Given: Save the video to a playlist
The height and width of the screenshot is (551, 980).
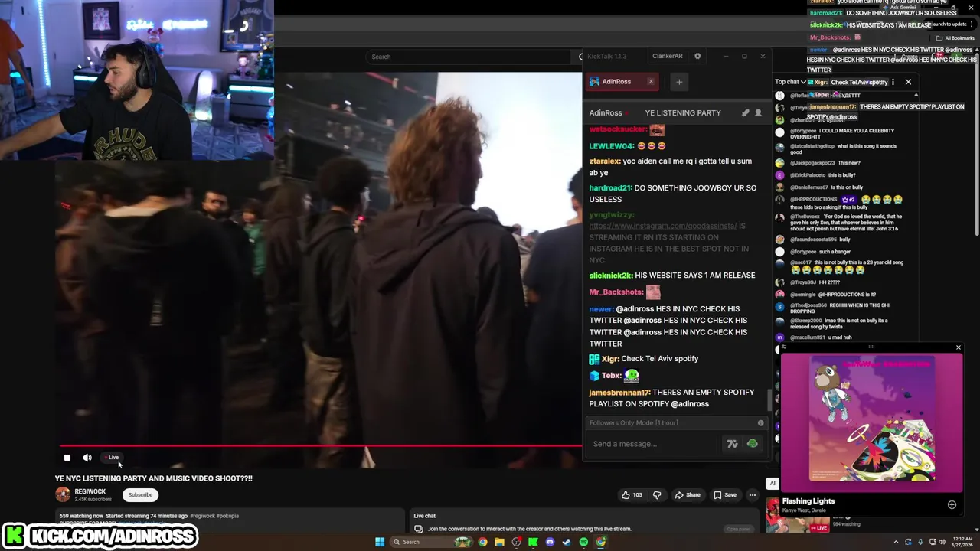Looking at the screenshot, I should [x=724, y=495].
